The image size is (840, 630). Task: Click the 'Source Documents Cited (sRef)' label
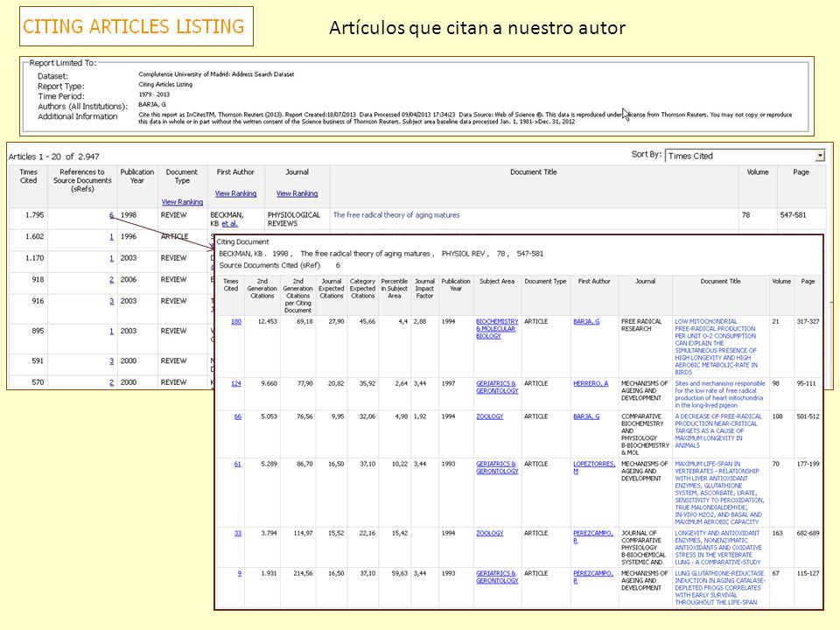tap(269, 265)
